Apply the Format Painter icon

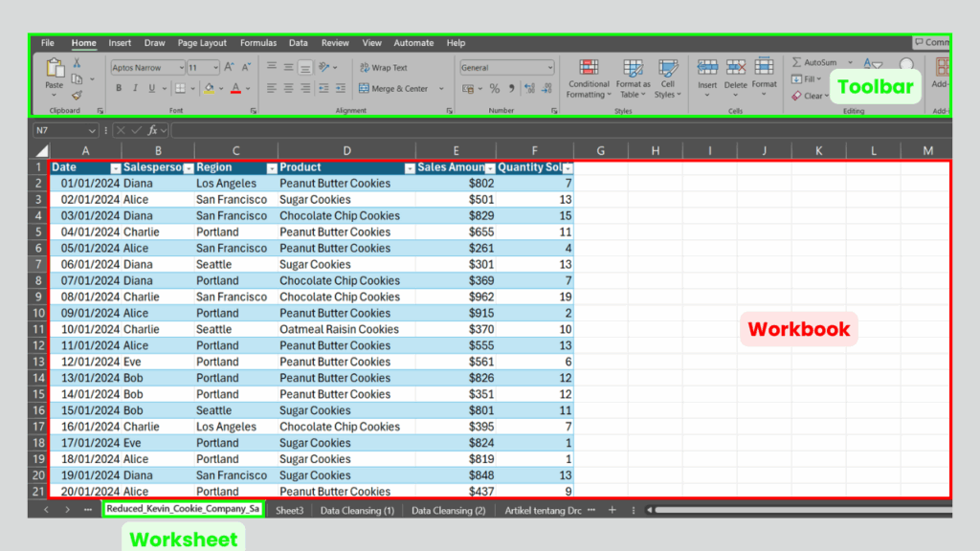pos(76,97)
